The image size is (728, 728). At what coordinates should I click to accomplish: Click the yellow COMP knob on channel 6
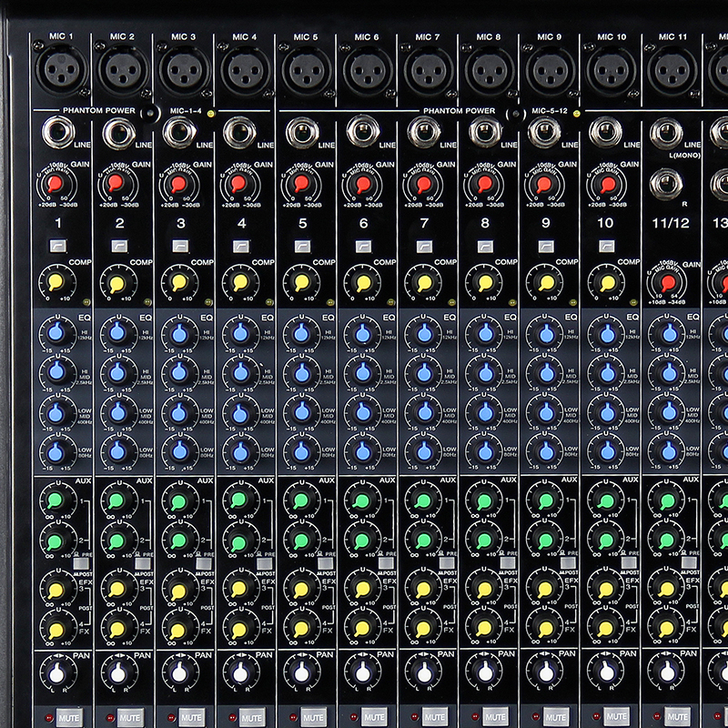362,282
